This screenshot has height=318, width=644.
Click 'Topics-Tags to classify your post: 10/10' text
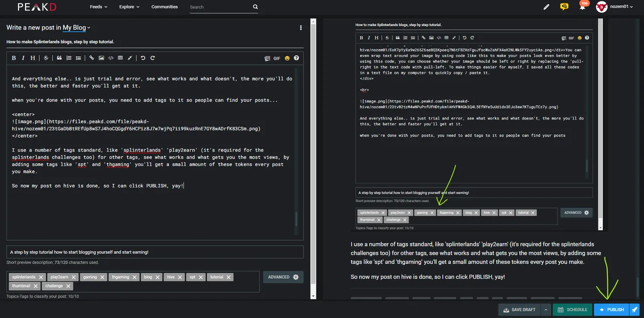pyautogui.click(x=43, y=296)
